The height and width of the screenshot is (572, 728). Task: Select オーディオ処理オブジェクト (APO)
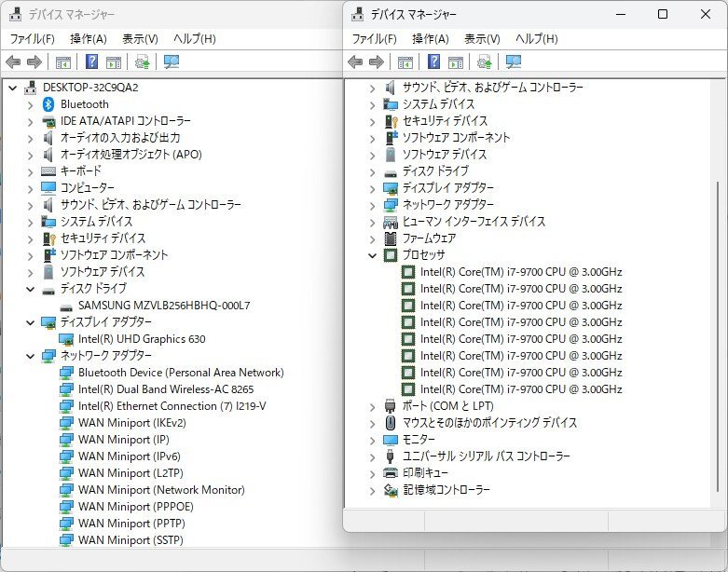[130, 155]
